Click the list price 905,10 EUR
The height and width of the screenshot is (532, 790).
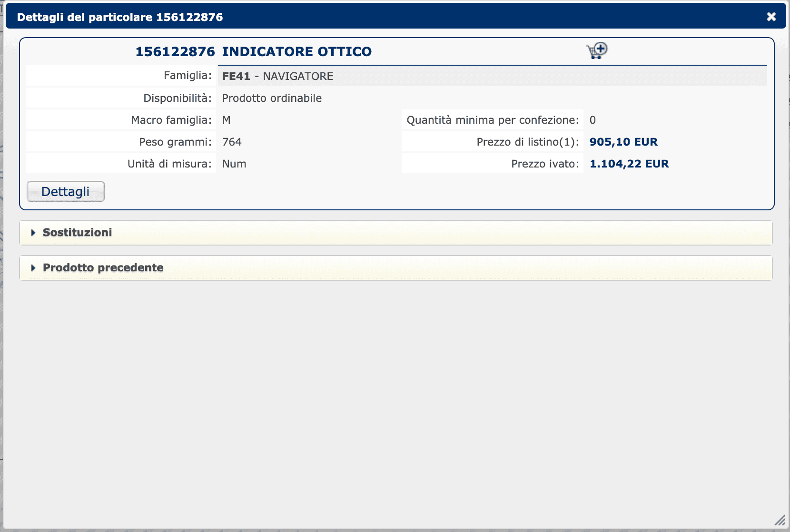(623, 142)
